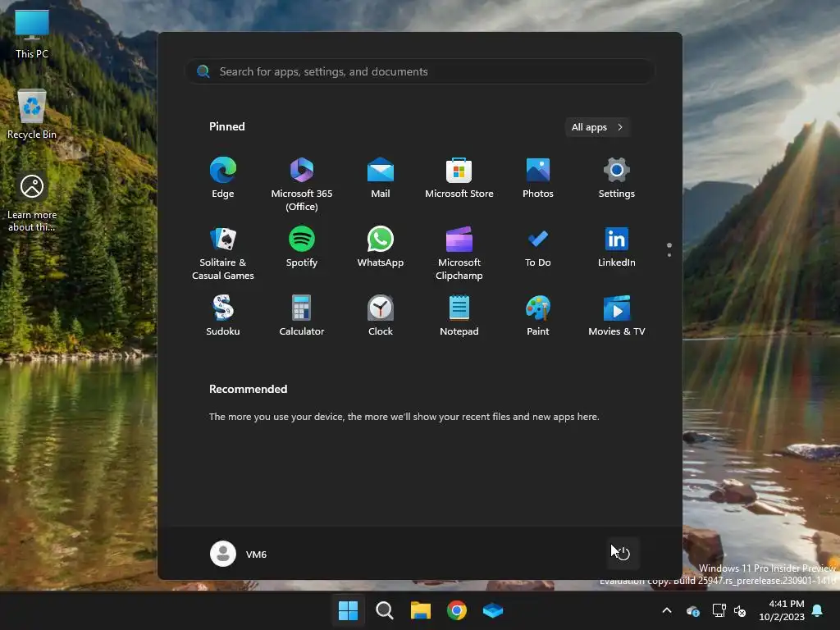Click the Start menu search box
Viewport: 840px width, 630px height.
tap(420, 71)
